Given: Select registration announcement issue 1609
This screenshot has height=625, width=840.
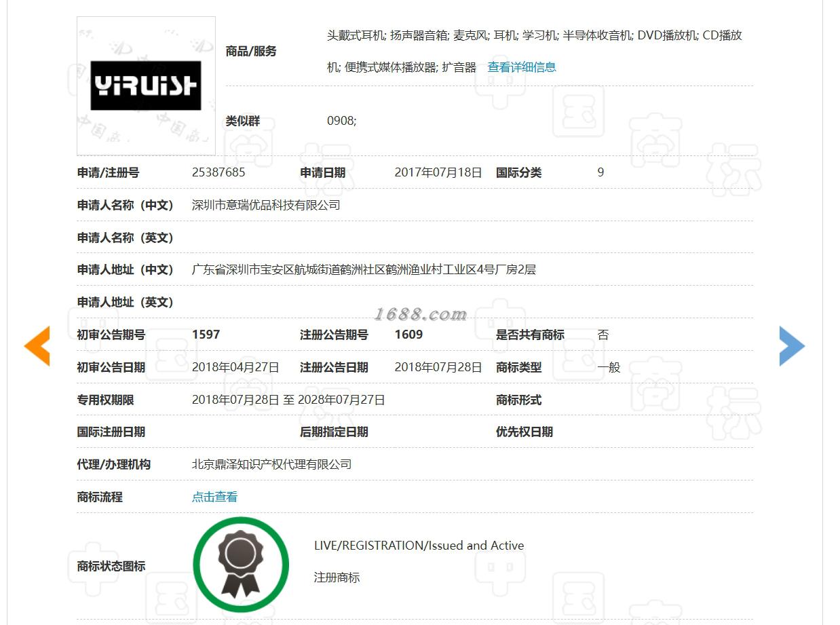Looking at the screenshot, I should (x=408, y=335).
